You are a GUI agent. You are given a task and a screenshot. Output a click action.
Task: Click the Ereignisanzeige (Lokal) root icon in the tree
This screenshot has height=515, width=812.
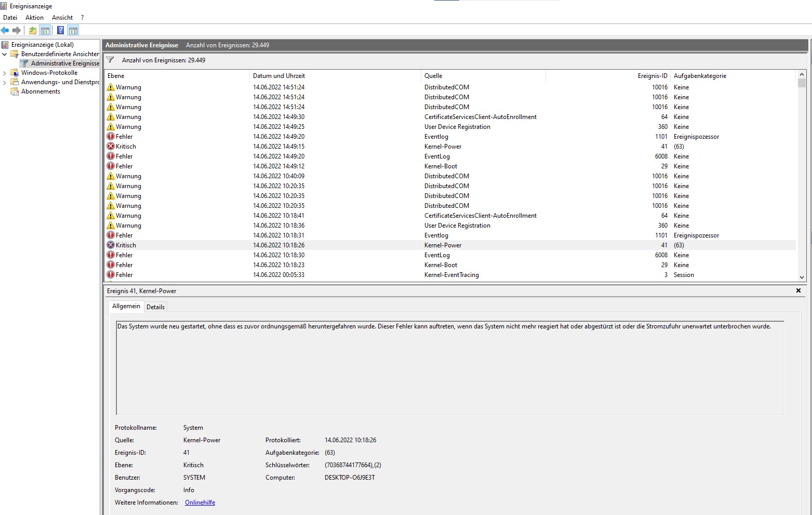(x=5, y=45)
